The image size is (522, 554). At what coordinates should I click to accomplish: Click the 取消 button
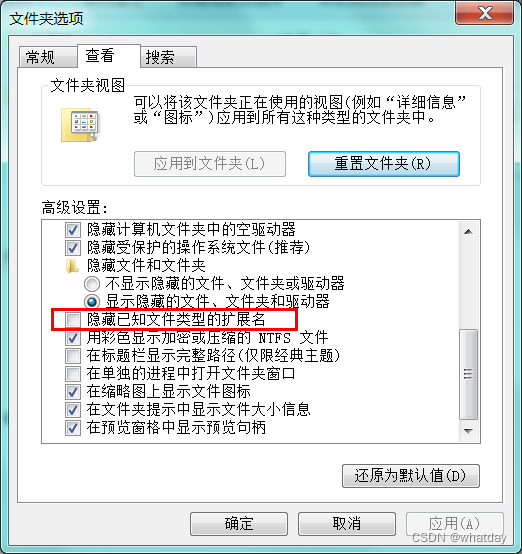click(347, 524)
